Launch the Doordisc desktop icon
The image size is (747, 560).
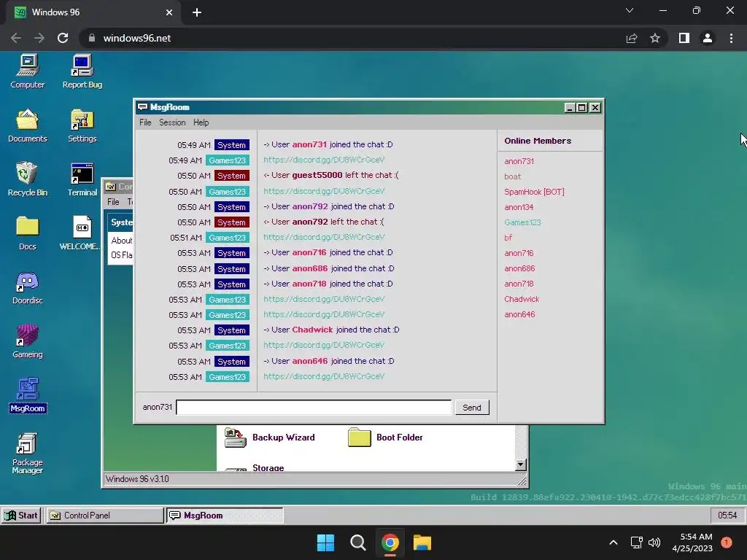pos(28,287)
